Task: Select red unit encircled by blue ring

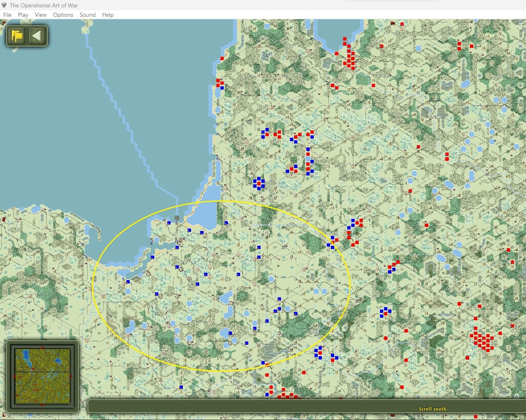Action: pos(259,184)
